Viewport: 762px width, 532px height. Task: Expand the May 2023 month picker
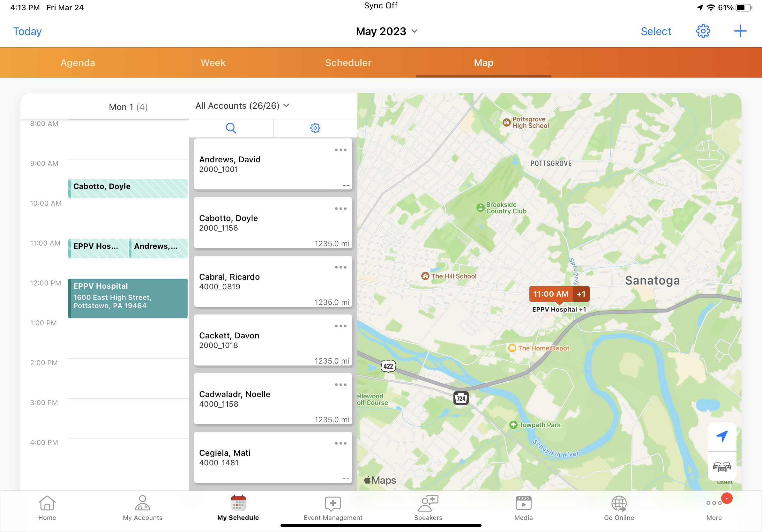pyautogui.click(x=387, y=31)
